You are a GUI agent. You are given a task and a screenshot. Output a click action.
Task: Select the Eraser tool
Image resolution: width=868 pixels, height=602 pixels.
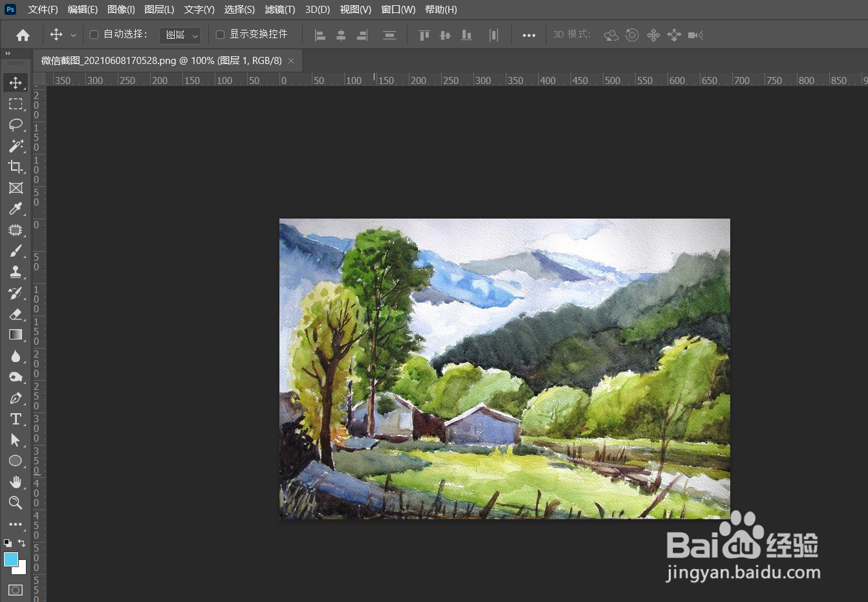tap(16, 314)
